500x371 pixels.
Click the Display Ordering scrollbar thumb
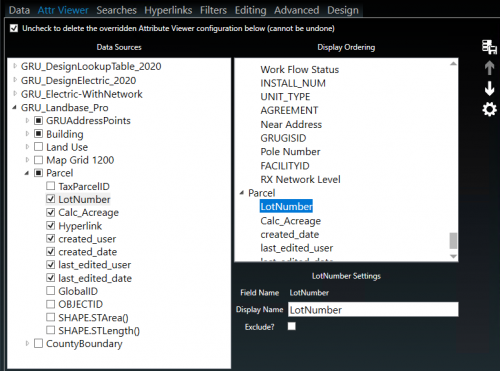tap(453, 241)
